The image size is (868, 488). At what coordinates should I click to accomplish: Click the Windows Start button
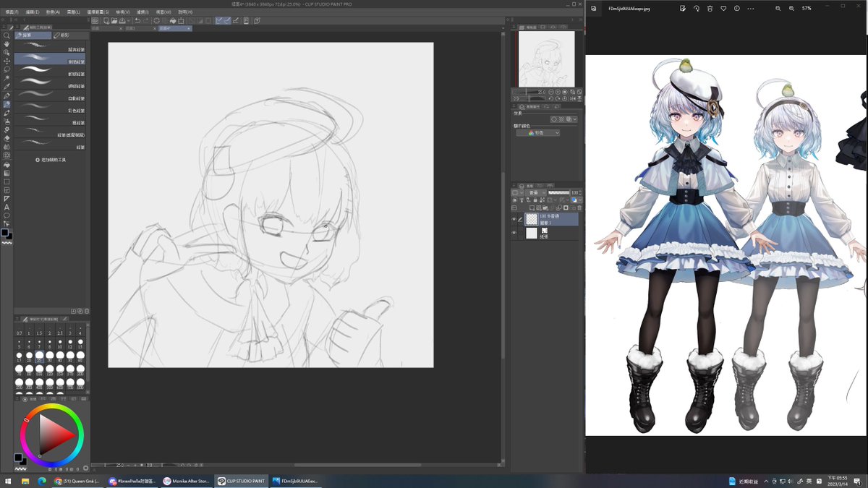coord(8,481)
